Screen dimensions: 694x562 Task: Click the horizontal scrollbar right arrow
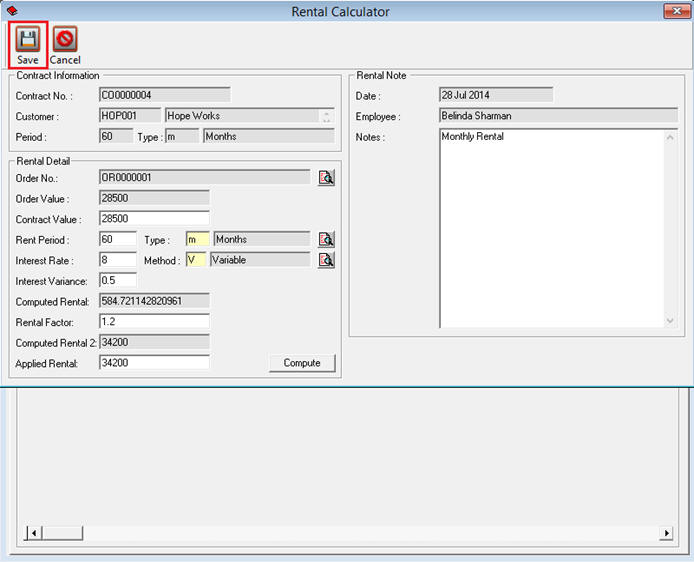(x=666, y=533)
